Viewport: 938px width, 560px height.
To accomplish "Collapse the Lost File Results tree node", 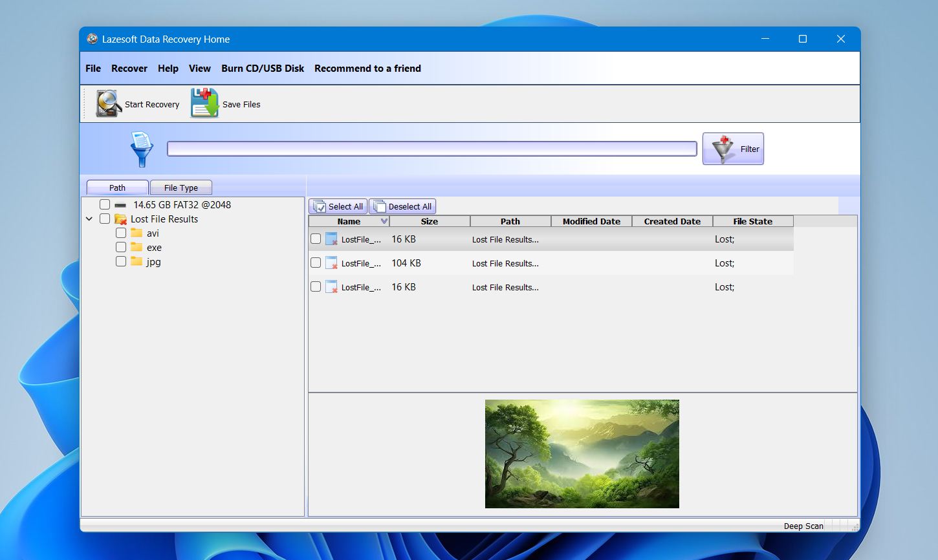I will [x=89, y=219].
